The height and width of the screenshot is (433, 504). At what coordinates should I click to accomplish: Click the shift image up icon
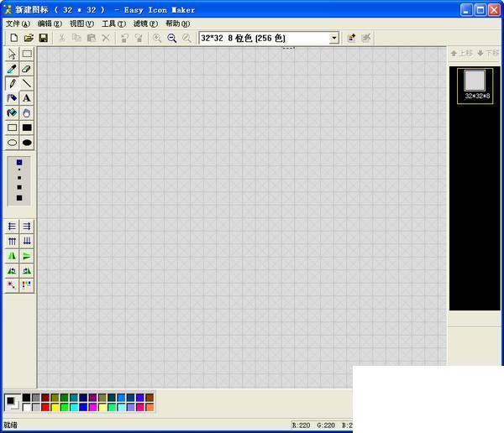[x=13, y=241]
